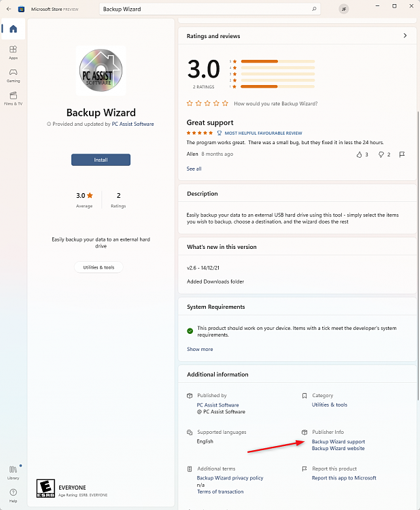420x510 pixels.
Task: Click the Backup Wizard app logo
Action: 101,70
